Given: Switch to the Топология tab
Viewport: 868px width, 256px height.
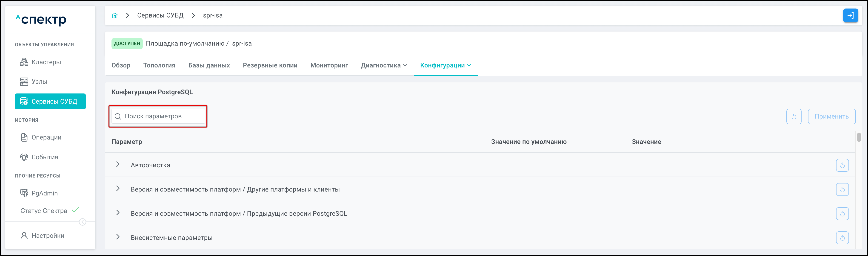Looking at the screenshot, I should tap(159, 65).
